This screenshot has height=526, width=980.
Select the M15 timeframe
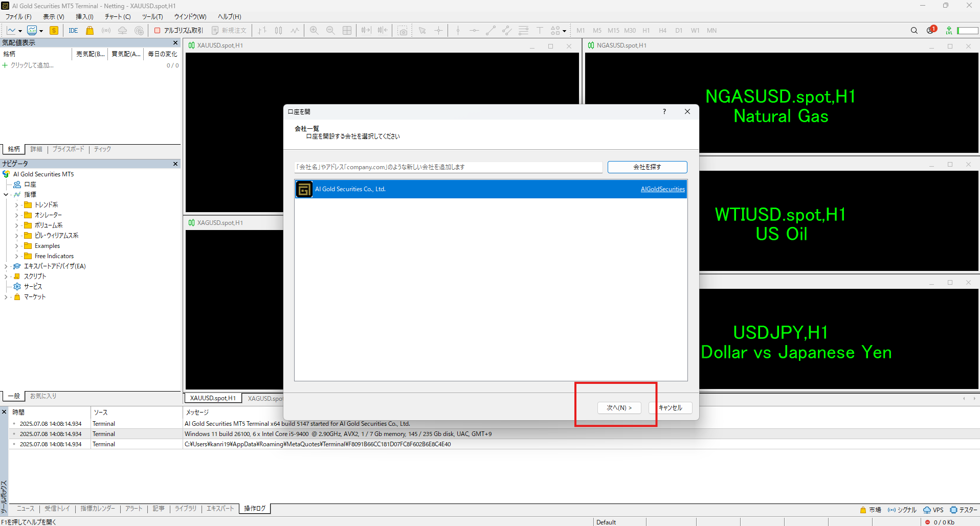(613, 31)
